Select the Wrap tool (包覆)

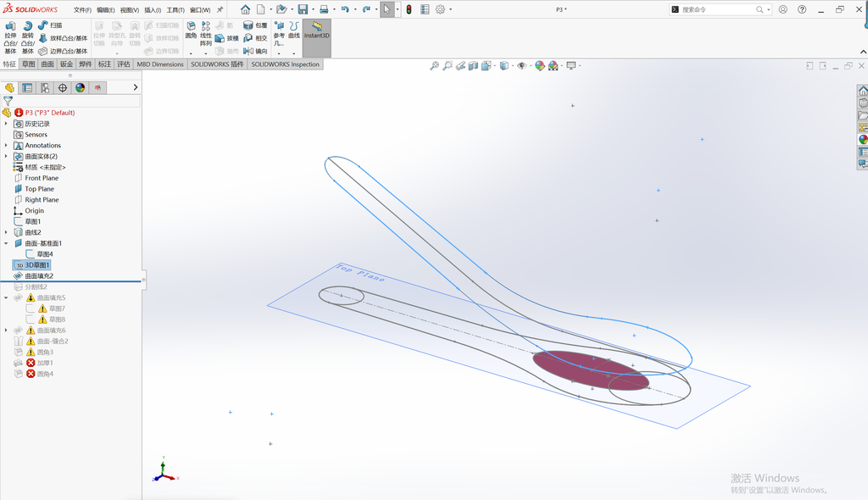point(255,25)
